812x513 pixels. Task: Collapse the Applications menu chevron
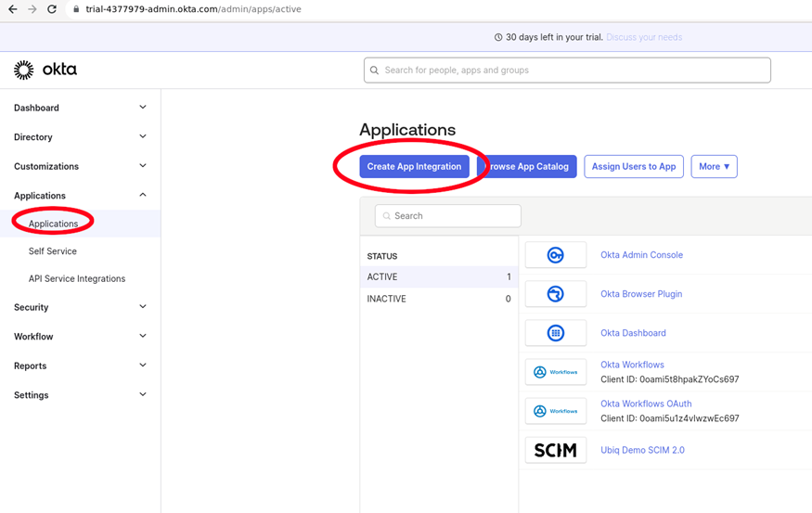point(143,195)
